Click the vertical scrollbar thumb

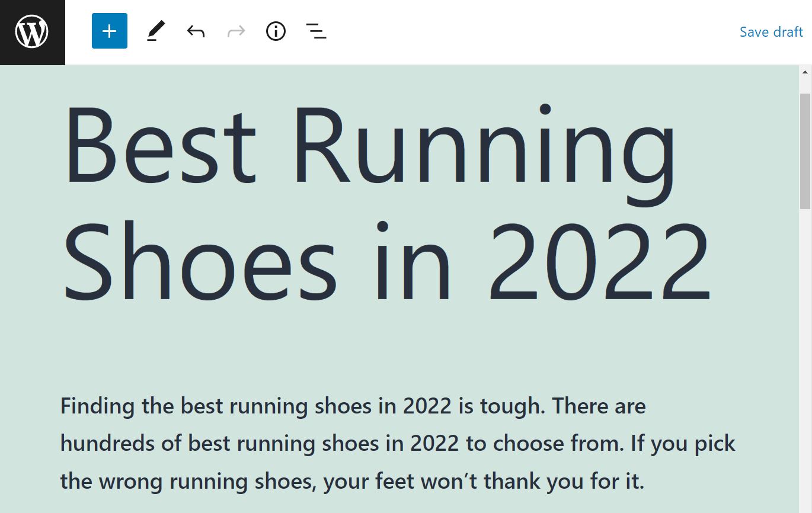pos(805,150)
